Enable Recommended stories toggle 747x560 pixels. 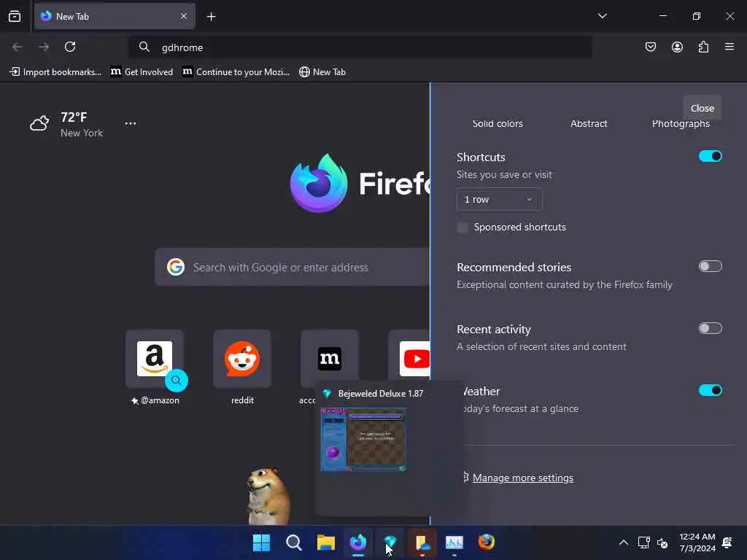(x=711, y=266)
